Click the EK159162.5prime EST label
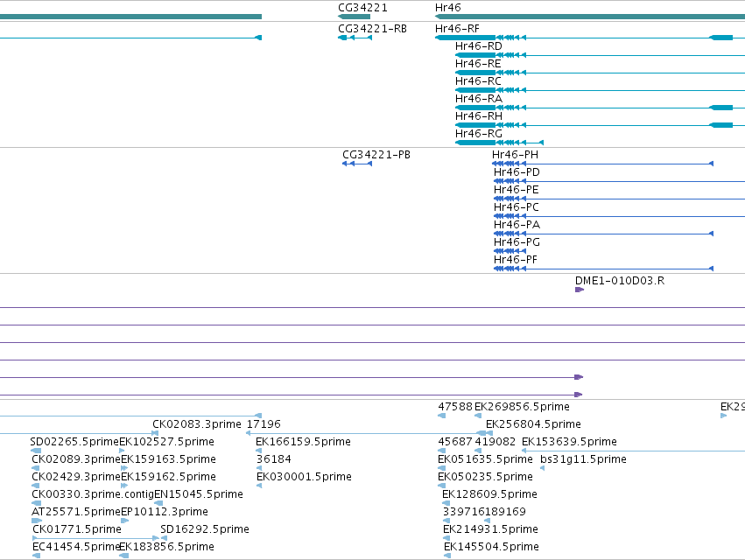The width and height of the screenshot is (745, 560). [169, 477]
